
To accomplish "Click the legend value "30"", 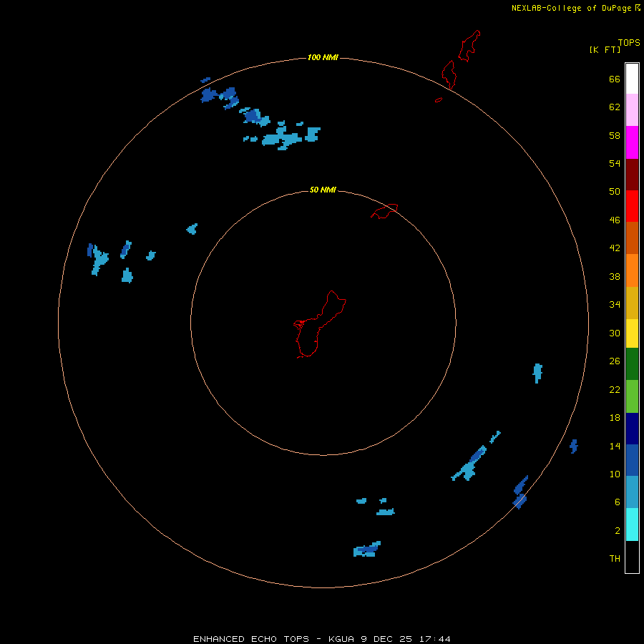I will (x=615, y=333).
